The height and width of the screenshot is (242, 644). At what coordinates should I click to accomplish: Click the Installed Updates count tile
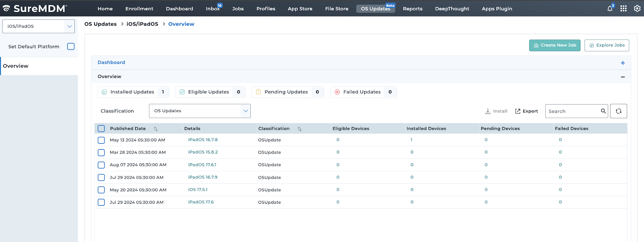[133, 92]
